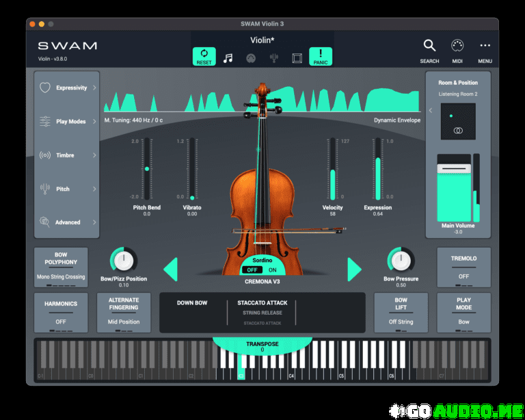Image resolution: width=525 pixels, height=420 pixels.
Task: Expand the Expressivity section
Action: 67,88
